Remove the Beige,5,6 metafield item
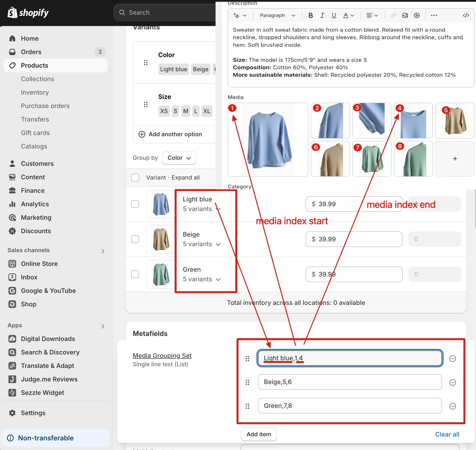The width and height of the screenshot is (476, 450). pyautogui.click(x=453, y=382)
